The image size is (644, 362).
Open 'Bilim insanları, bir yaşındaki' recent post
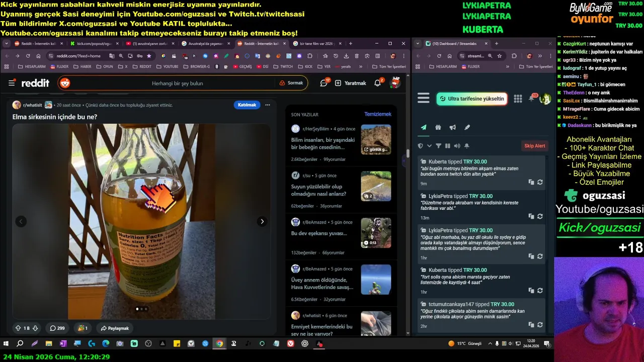pos(323,143)
